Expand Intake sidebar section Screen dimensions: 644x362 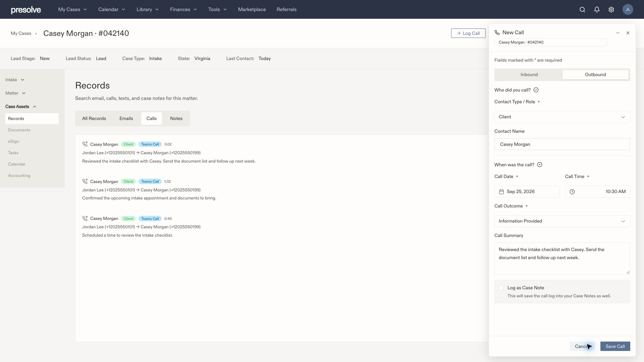(x=15, y=80)
